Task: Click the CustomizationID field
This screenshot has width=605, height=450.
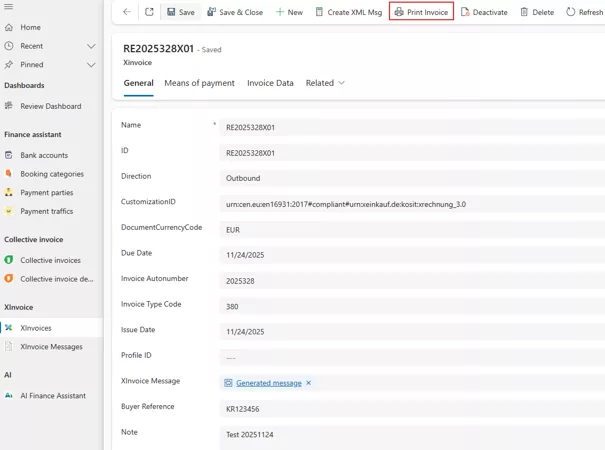Action: [x=412, y=204]
